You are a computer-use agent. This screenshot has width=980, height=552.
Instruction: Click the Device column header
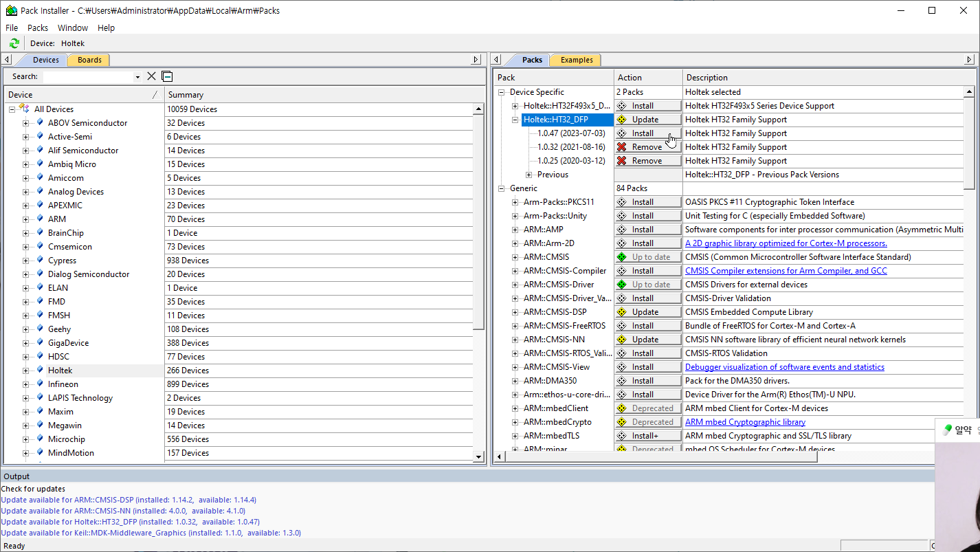[84, 95]
